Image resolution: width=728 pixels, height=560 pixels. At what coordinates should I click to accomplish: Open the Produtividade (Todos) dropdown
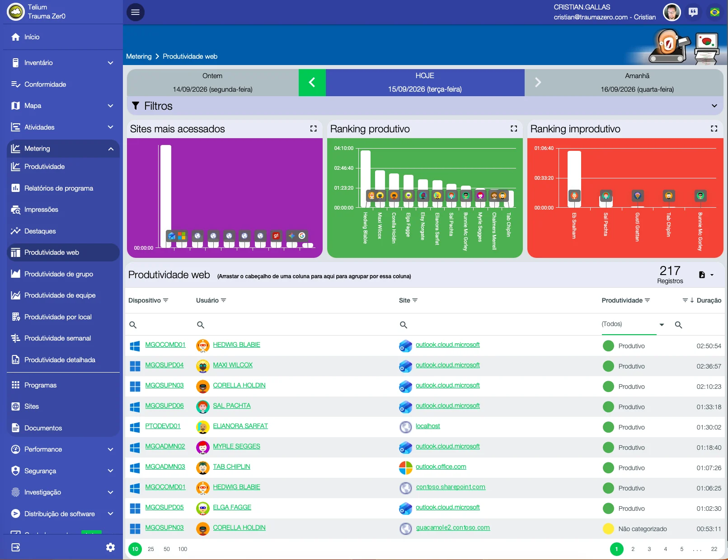[633, 324]
